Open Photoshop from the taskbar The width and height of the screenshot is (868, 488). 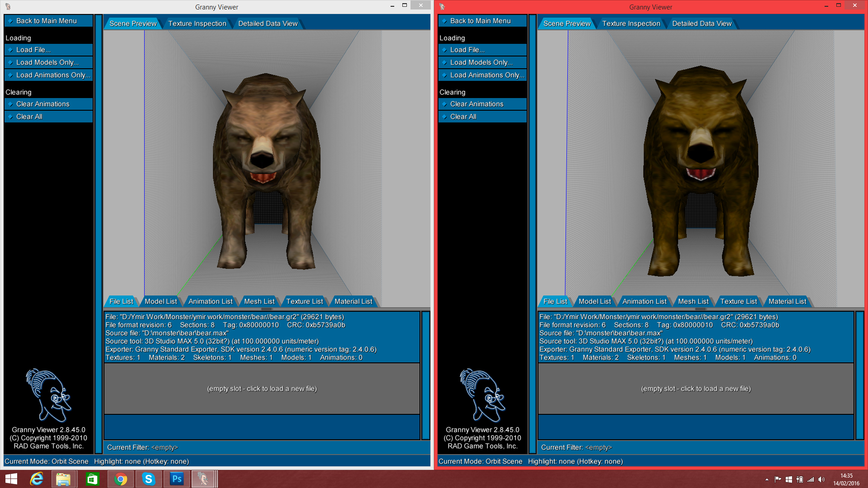(x=177, y=479)
